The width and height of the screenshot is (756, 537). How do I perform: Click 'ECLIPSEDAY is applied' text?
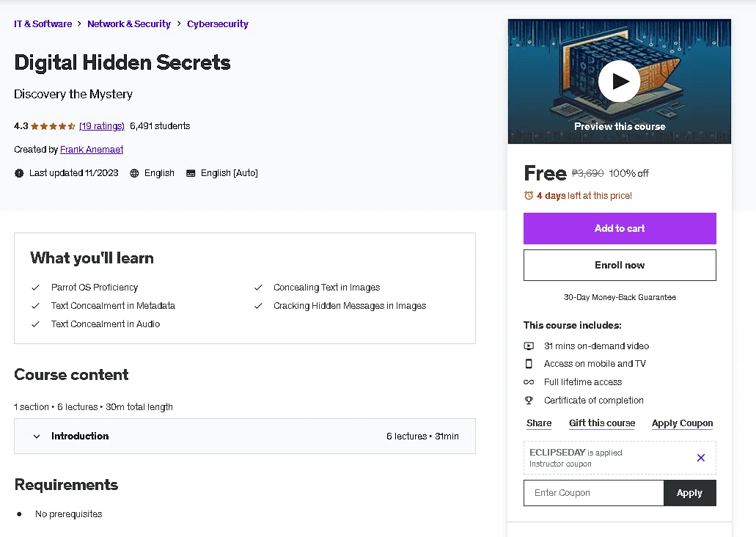coord(576,453)
